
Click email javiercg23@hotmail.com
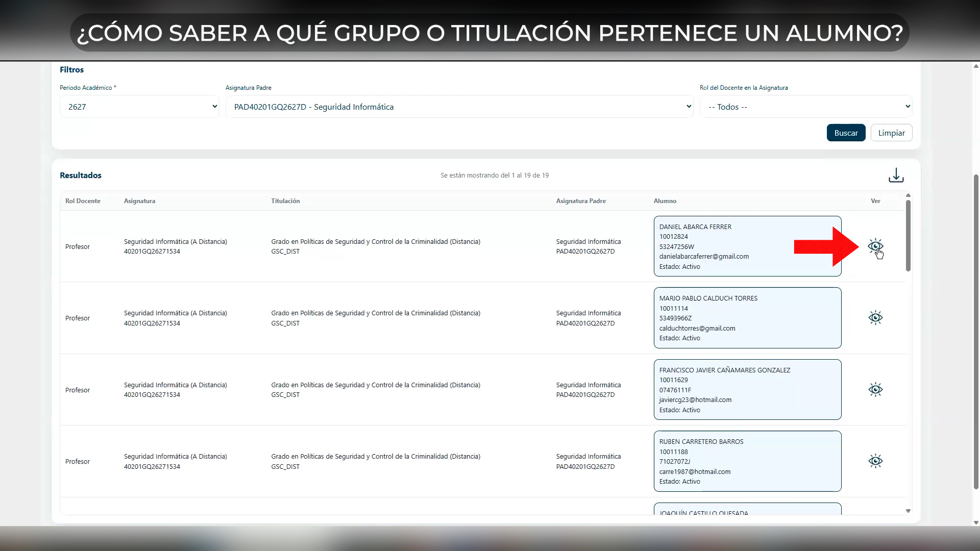point(695,400)
